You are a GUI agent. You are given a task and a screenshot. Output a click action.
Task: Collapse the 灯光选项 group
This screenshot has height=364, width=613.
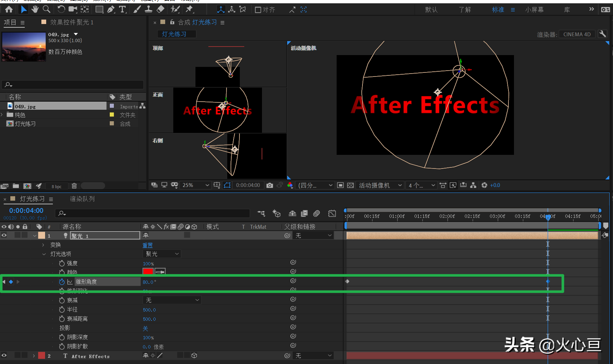coord(44,254)
